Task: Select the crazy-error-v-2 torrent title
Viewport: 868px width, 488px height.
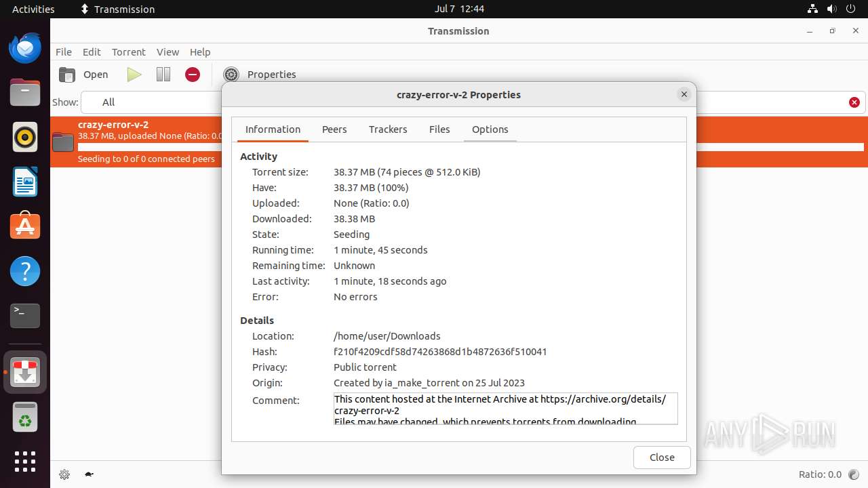Action: tap(113, 125)
